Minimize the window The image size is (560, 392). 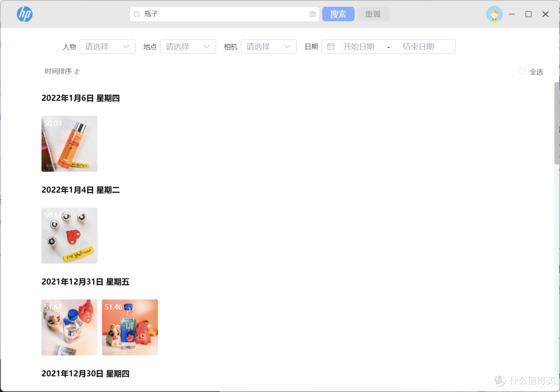(x=512, y=15)
